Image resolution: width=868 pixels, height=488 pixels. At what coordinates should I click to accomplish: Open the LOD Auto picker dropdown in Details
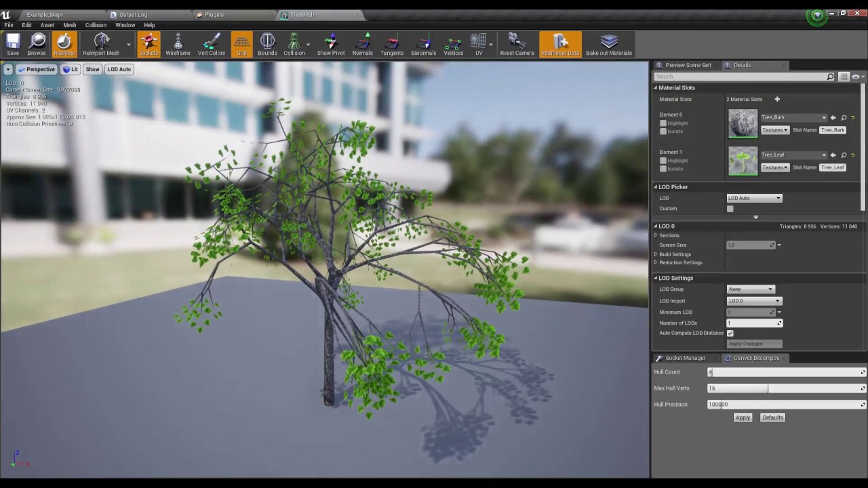pyautogui.click(x=754, y=198)
